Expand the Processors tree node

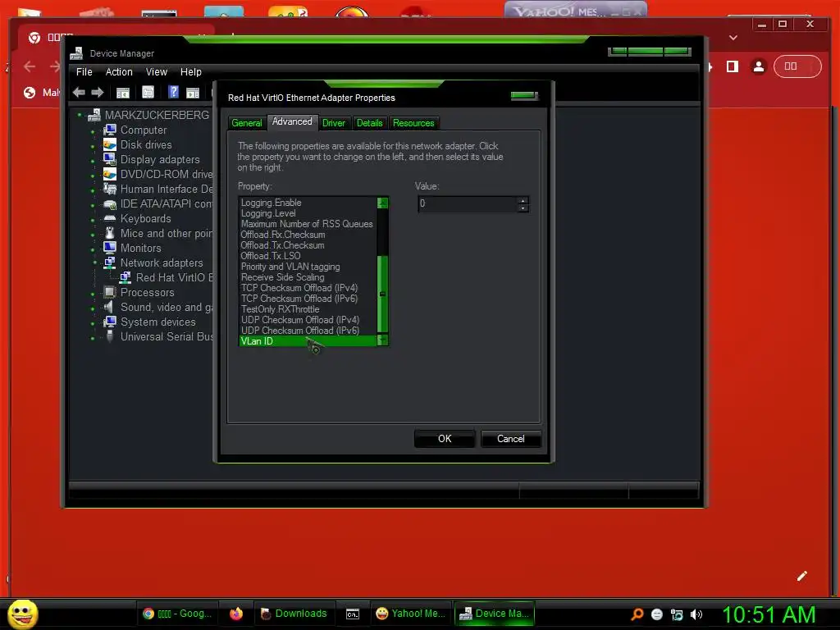pos(93,293)
